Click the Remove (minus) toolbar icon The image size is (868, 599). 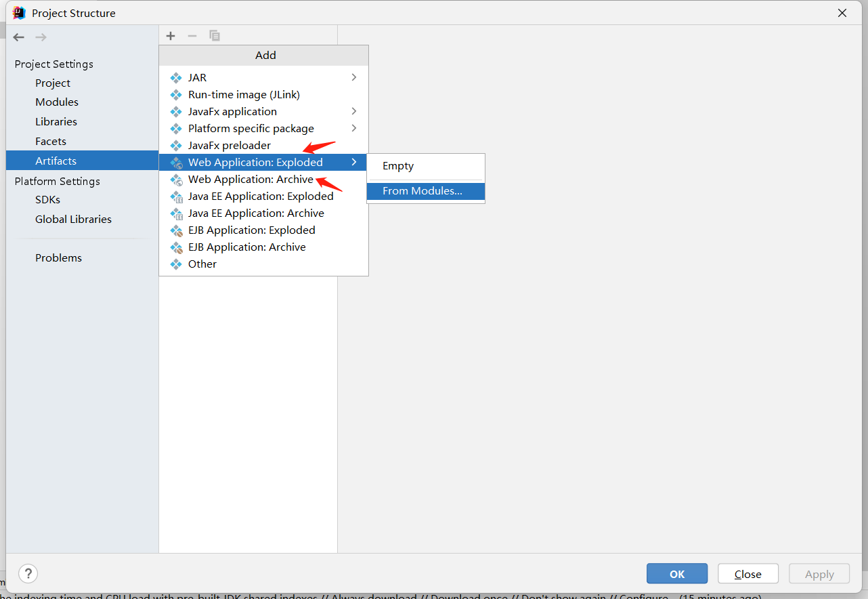pos(192,36)
